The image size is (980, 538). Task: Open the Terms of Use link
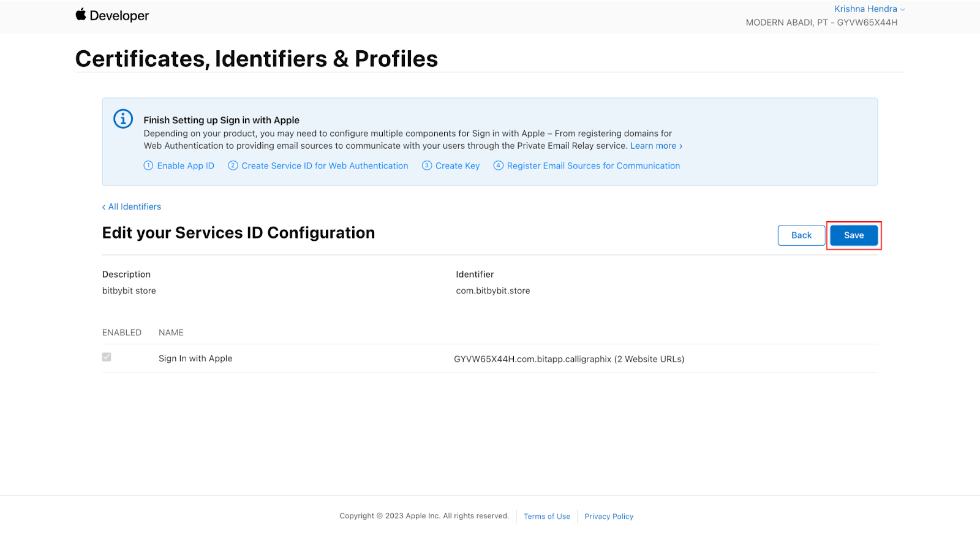click(x=547, y=517)
